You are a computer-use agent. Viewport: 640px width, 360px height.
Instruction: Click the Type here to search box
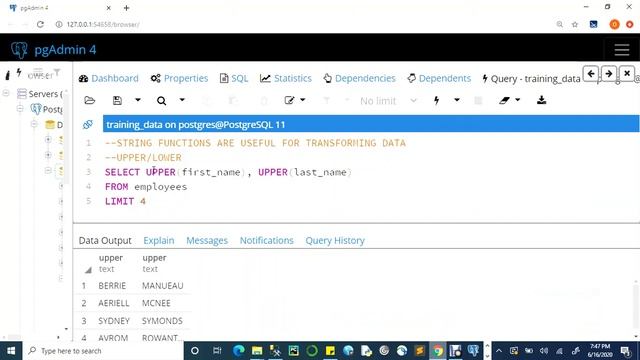coord(102,351)
